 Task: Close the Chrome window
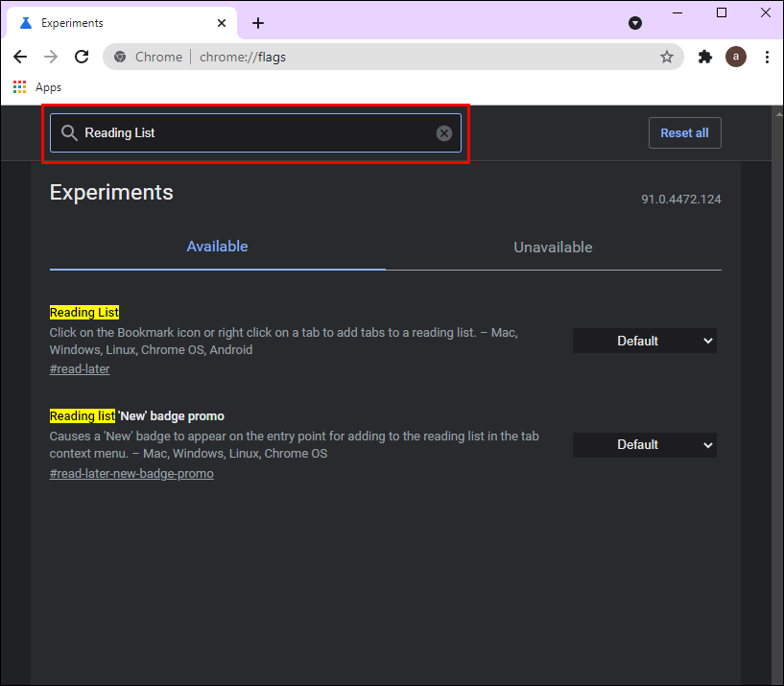(x=766, y=13)
